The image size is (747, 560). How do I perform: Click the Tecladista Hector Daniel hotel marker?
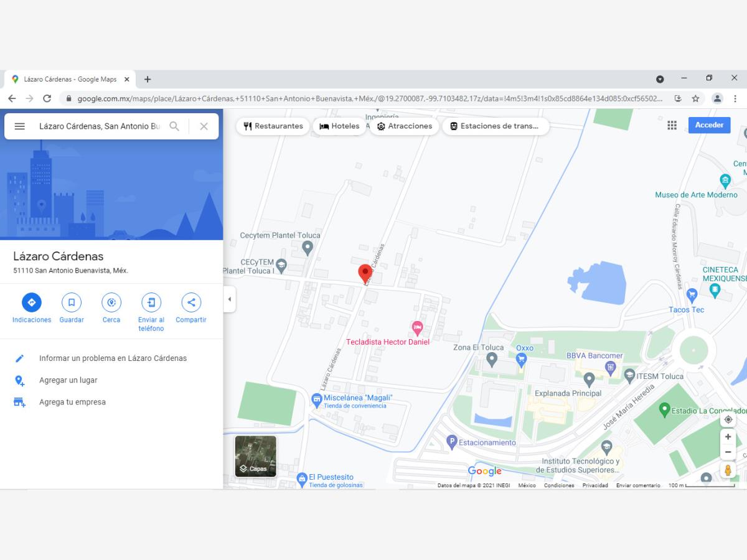[418, 327]
